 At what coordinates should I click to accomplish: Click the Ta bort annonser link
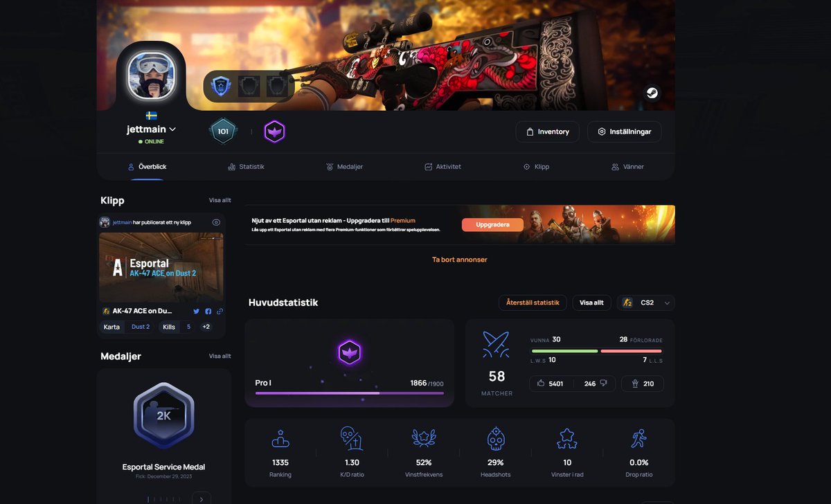click(x=460, y=260)
